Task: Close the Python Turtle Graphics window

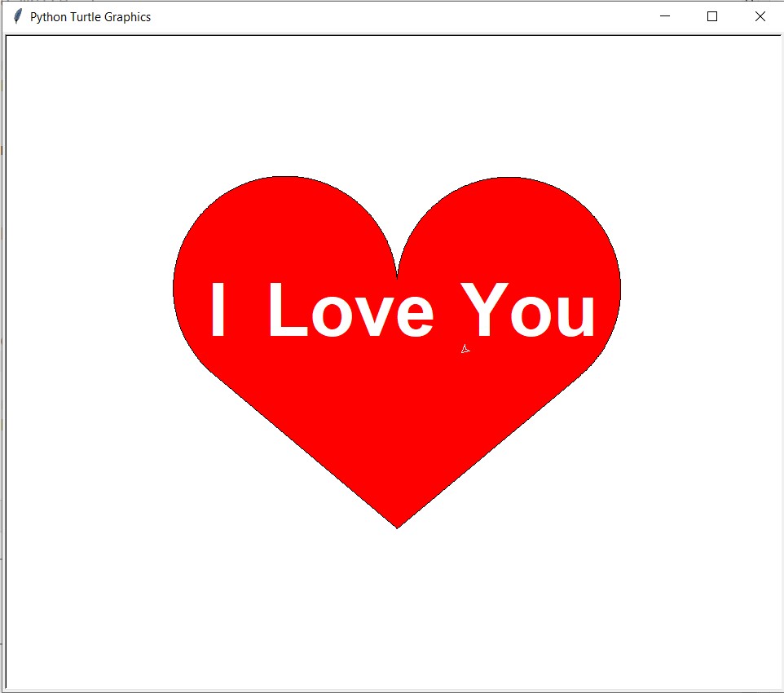Action: click(760, 16)
